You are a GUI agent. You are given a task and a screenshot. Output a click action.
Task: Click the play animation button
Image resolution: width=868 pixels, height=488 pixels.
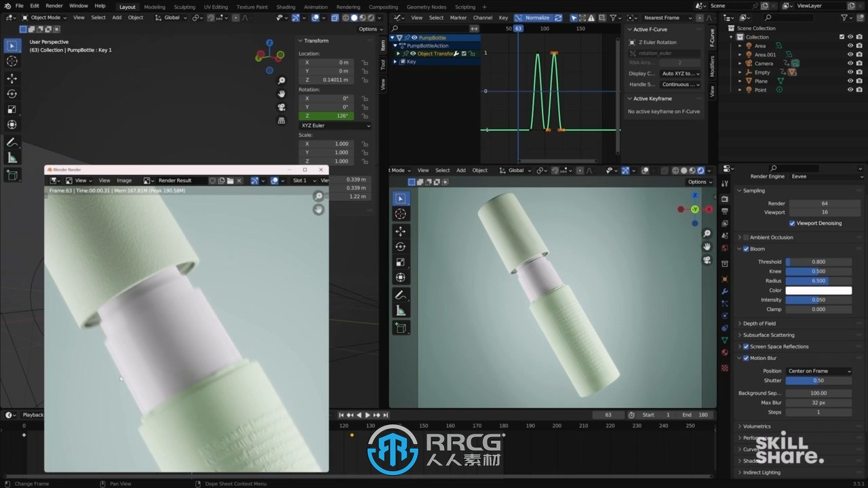(368, 415)
